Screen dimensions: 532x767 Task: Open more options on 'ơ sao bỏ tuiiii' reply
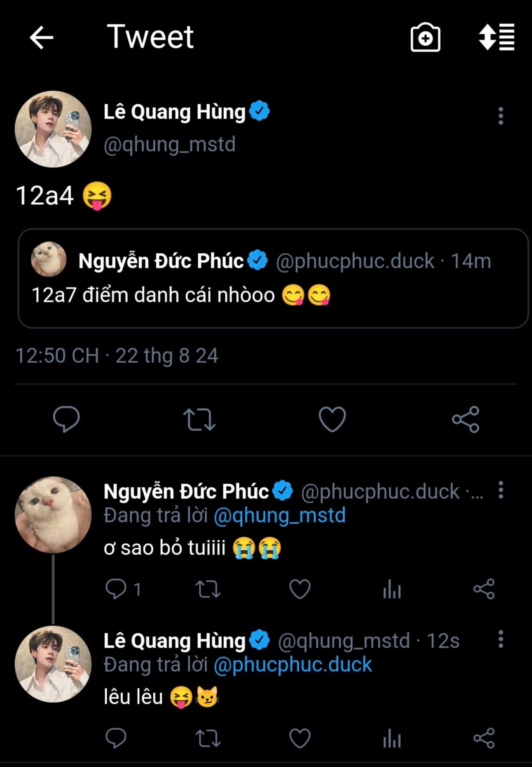click(500, 490)
